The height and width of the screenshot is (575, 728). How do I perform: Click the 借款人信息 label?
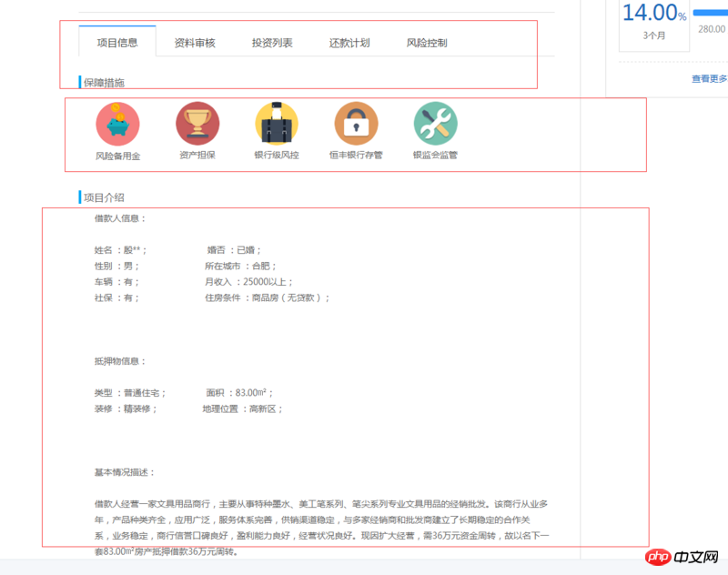pyautogui.click(x=120, y=218)
